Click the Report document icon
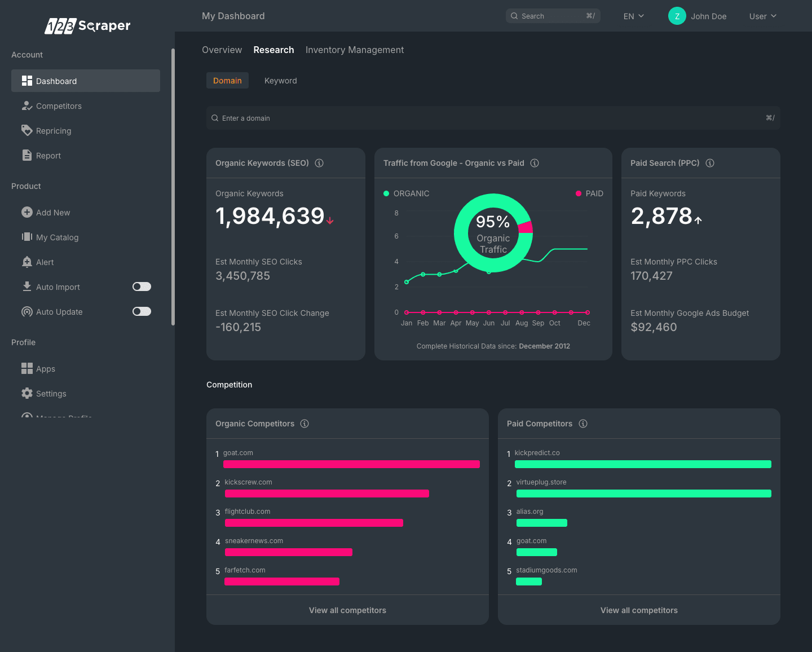The width and height of the screenshot is (812, 652). pos(27,155)
